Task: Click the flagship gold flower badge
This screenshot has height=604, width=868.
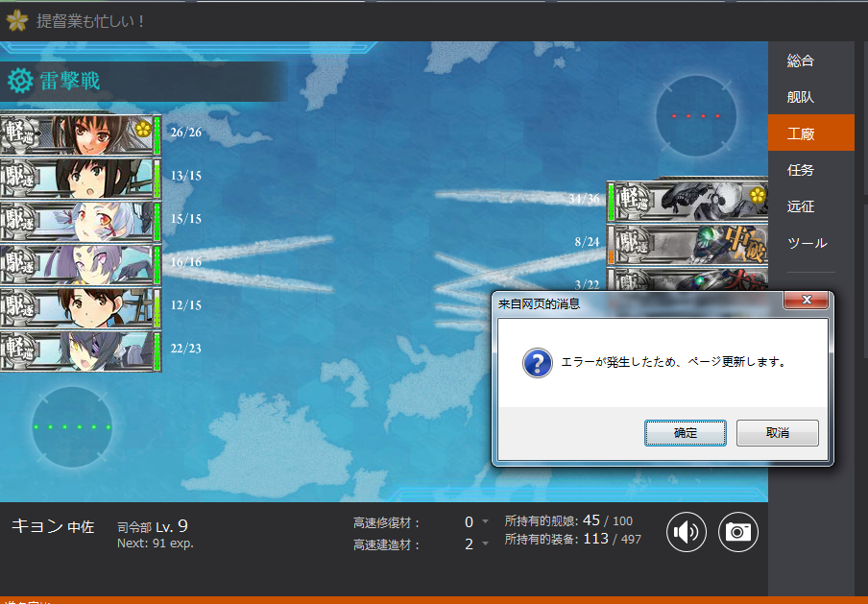Action: click(x=143, y=129)
